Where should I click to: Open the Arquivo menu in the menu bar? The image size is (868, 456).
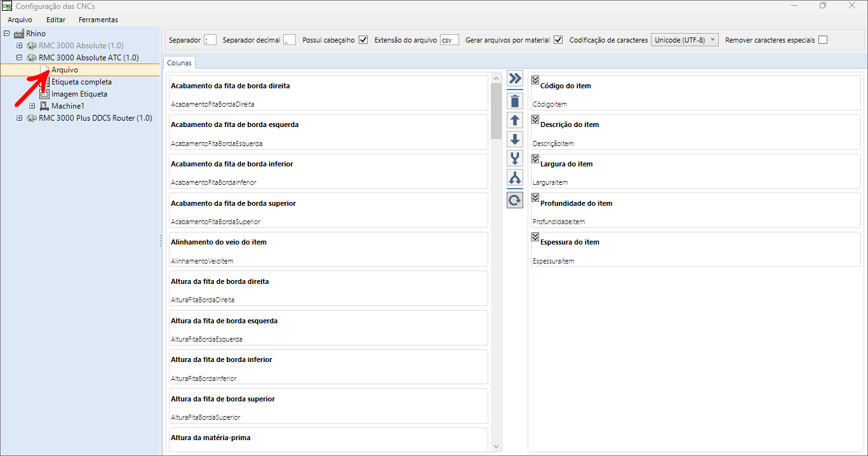[x=20, y=20]
